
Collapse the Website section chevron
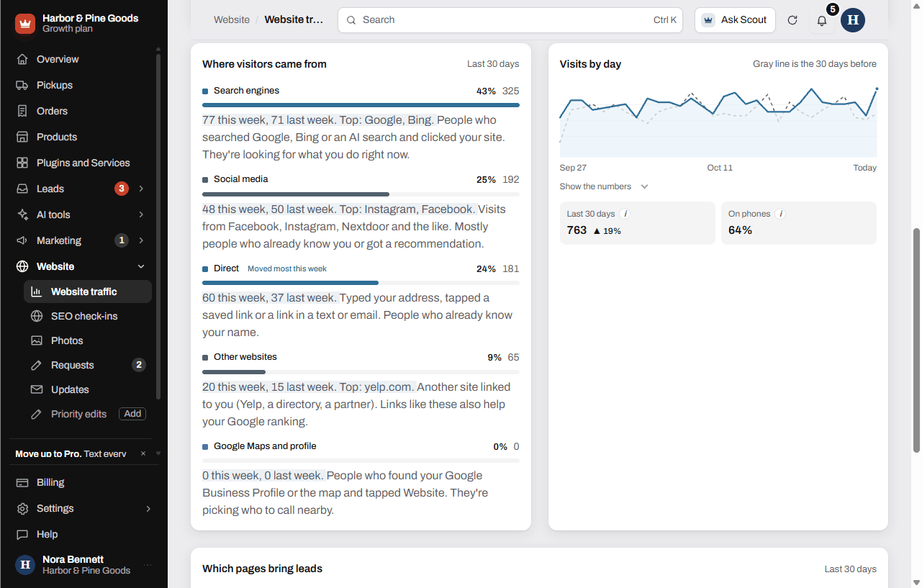coord(141,266)
